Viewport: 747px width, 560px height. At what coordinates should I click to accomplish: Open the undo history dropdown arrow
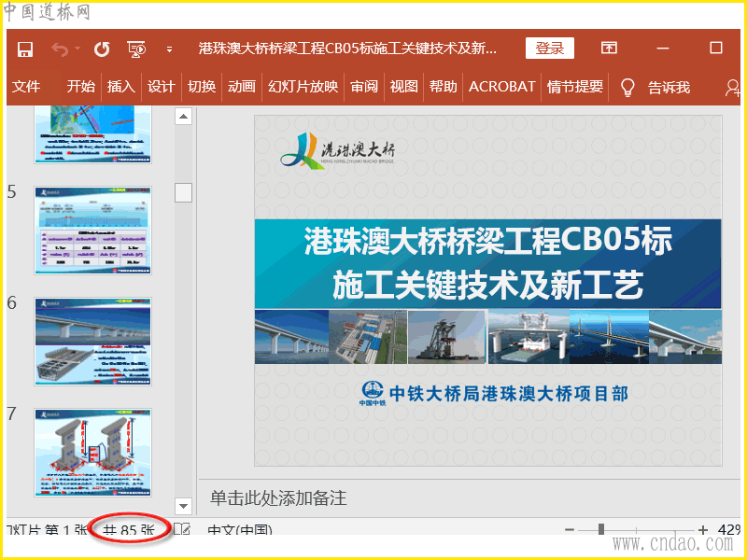pos(78,49)
